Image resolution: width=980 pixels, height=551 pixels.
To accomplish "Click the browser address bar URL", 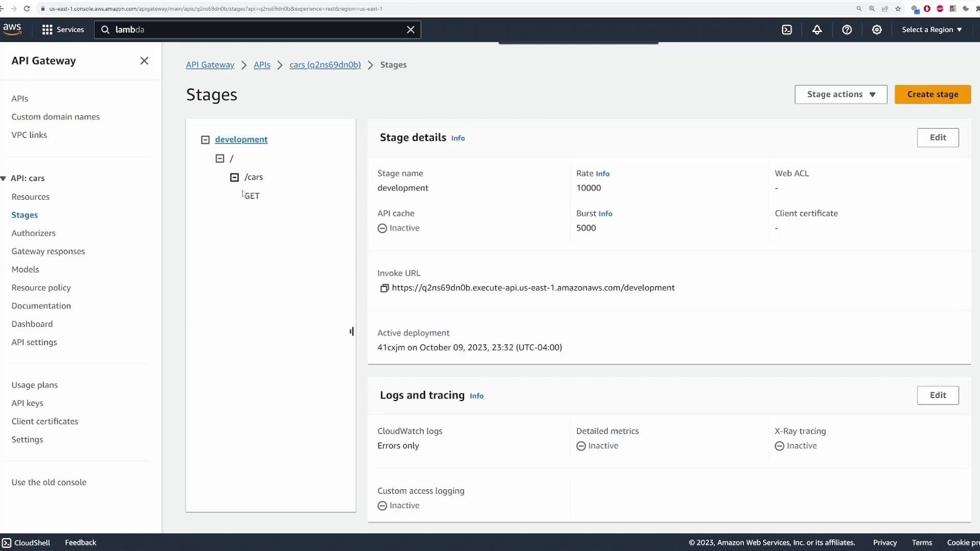I will pyautogui.click(x=216, y=9).
